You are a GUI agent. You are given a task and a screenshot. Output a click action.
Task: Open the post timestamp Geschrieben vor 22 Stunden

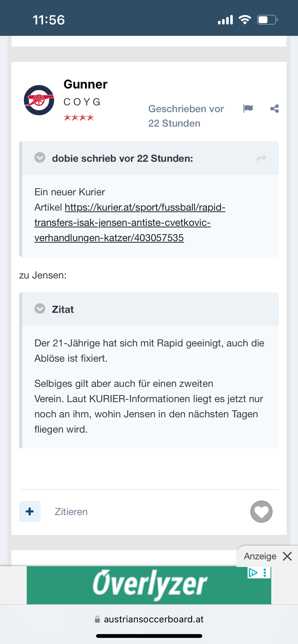(x=186, y=116)
